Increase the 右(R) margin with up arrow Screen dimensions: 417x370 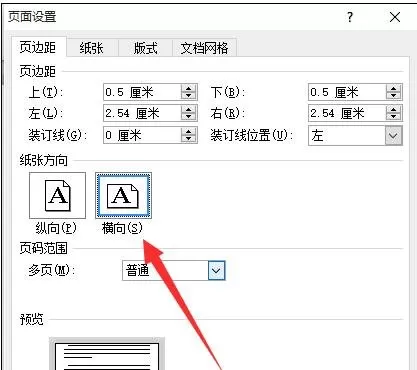pos(394,110)
